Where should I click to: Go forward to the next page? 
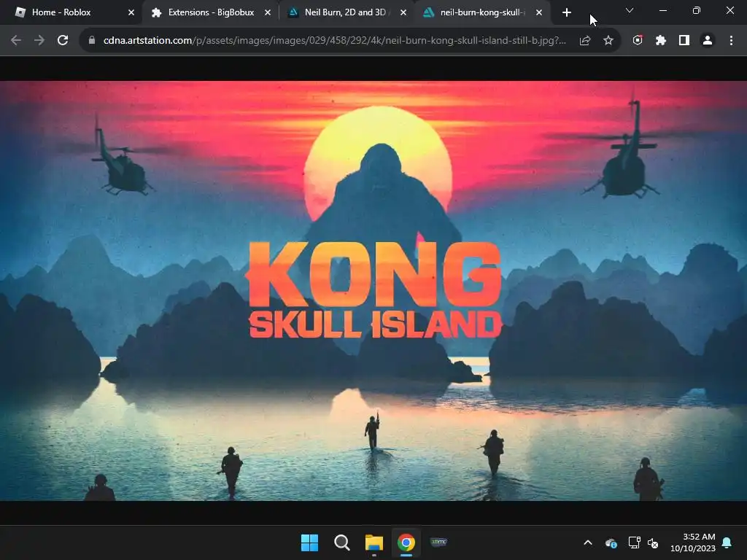click(39, 41)
